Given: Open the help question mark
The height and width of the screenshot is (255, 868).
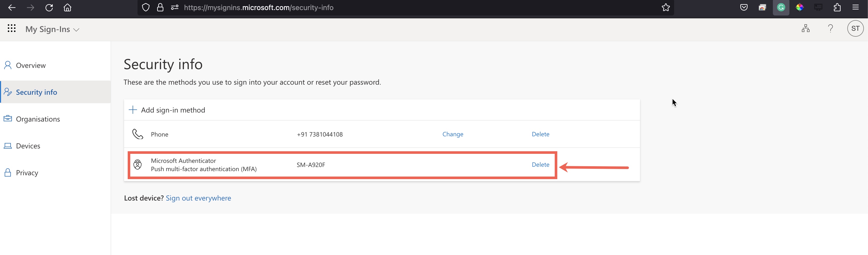Looking at the screenshot, I should (x=830, y=28).
